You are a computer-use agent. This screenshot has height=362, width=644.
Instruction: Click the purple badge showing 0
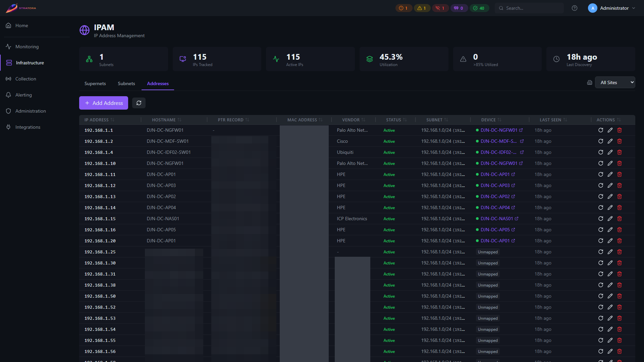459,8
